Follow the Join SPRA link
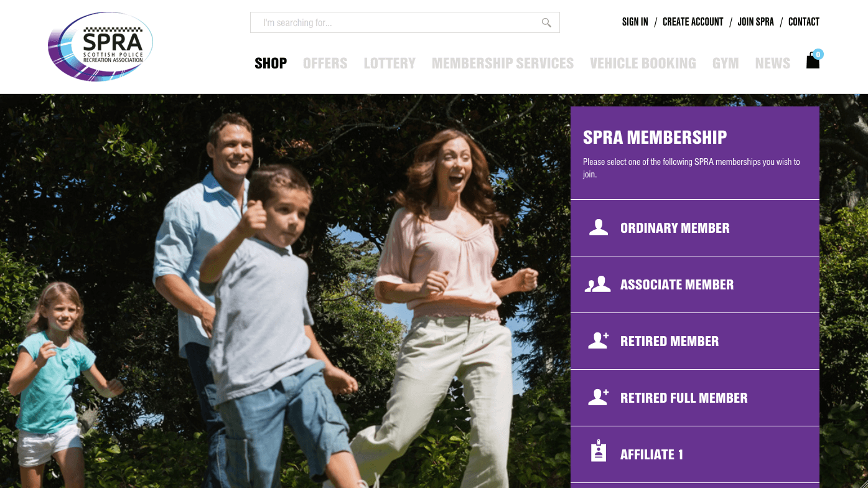The height and width of the screenshot is (488, 868). coord(756,22)
